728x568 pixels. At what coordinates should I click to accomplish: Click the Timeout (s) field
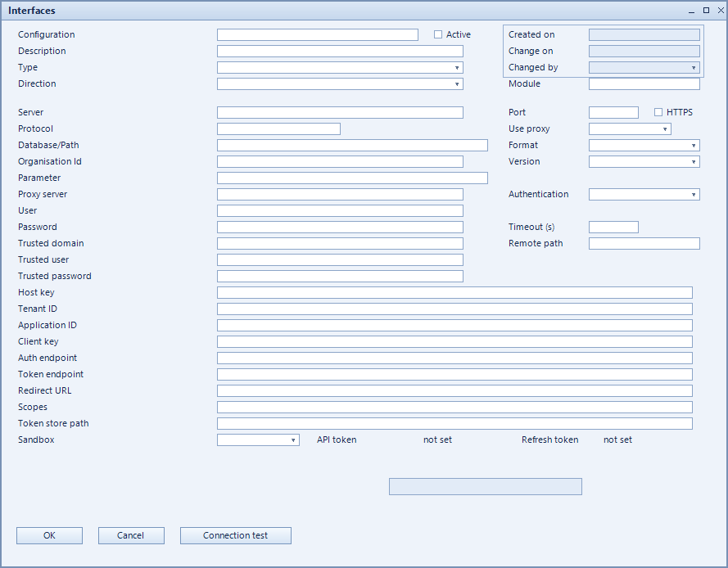[x=613, y=227]
